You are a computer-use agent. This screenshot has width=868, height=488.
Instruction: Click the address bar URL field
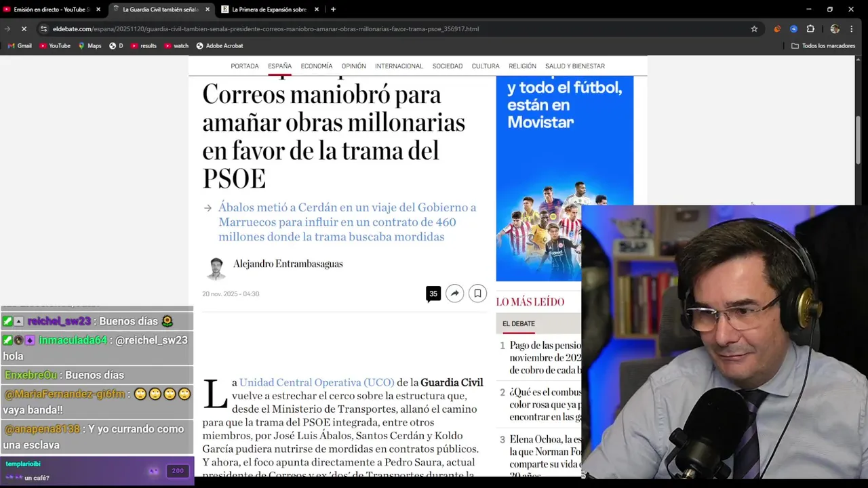[x=393, y=29]
